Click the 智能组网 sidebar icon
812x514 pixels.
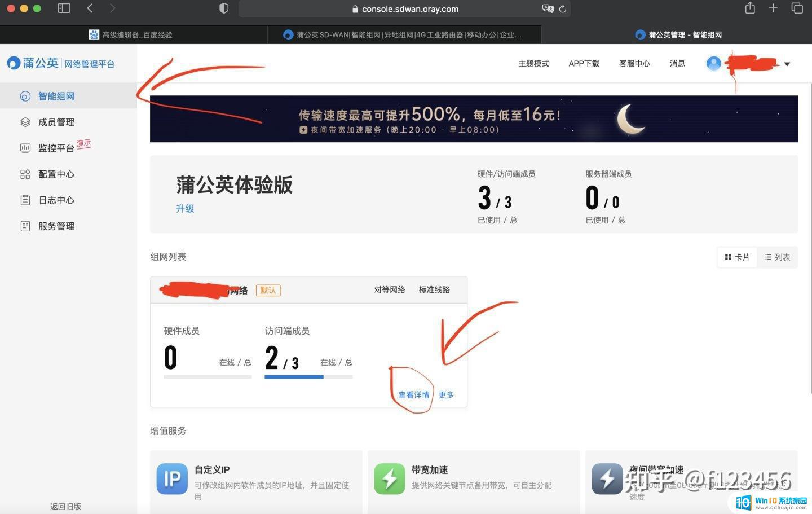25,96
